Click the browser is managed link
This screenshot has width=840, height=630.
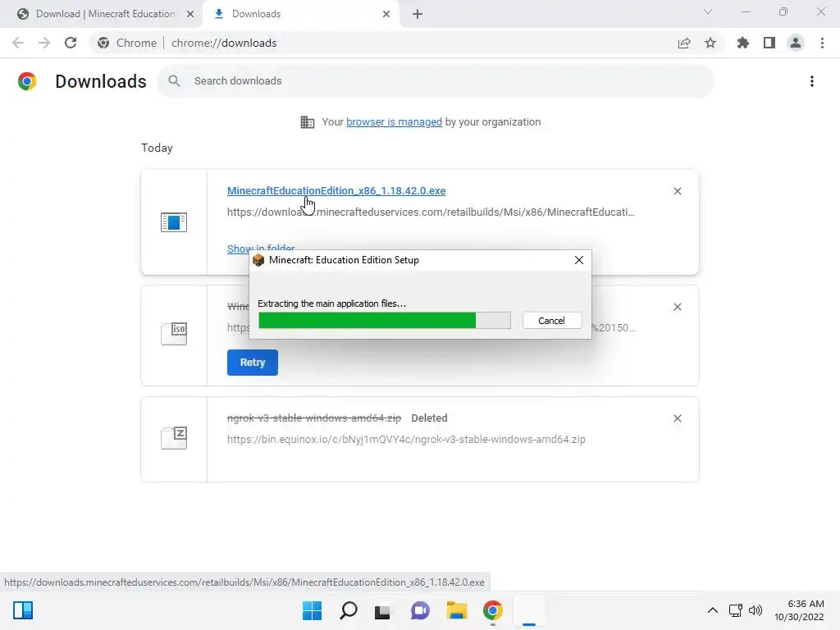pyautogui.click(x=394, y=122)
